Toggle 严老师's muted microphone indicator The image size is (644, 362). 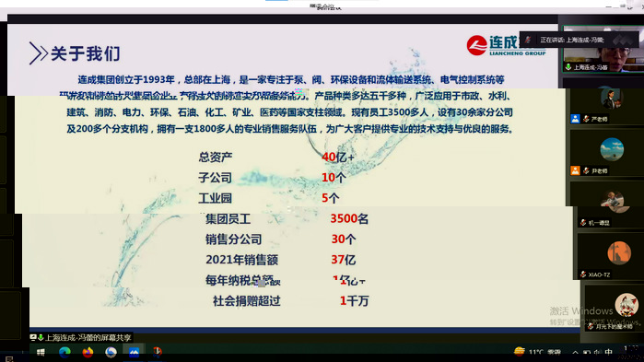[586, 119]
